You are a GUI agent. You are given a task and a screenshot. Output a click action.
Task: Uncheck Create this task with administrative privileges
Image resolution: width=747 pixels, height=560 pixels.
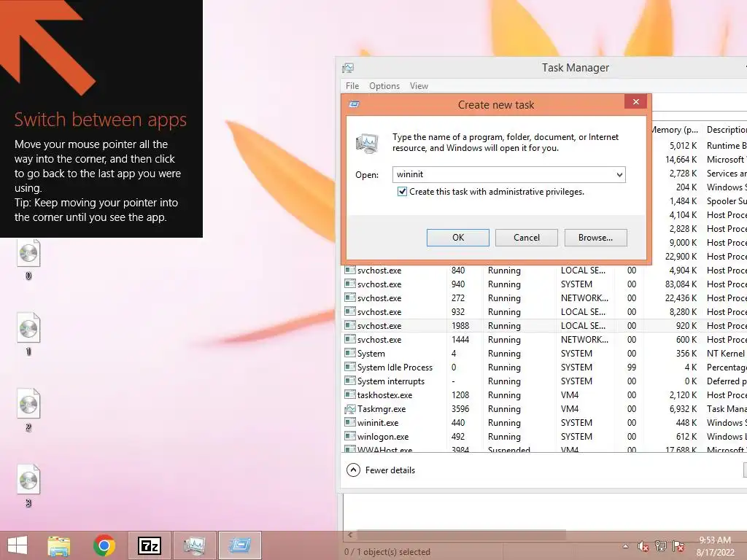[402, 192]
